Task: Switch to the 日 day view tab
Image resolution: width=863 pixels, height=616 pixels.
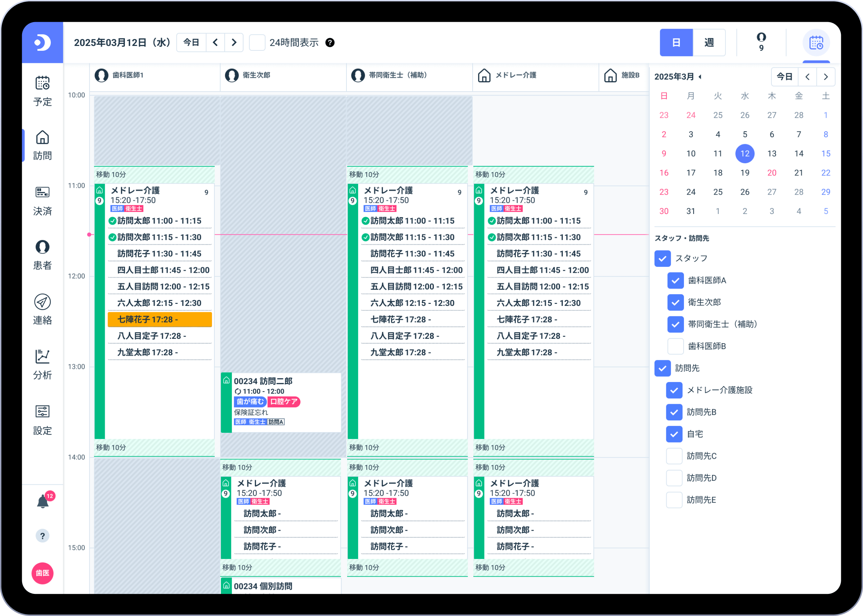Action: pyautogui.click(x=676, y=43)
